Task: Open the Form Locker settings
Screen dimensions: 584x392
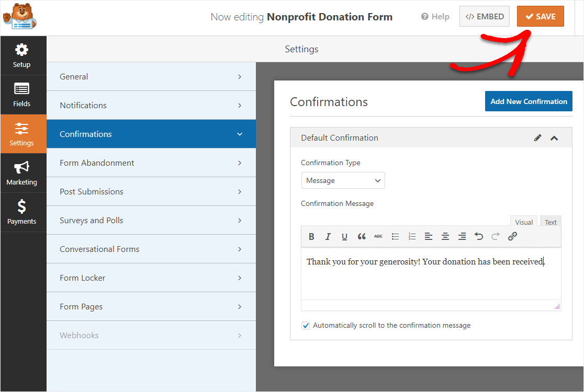Action: click(151, 278)
